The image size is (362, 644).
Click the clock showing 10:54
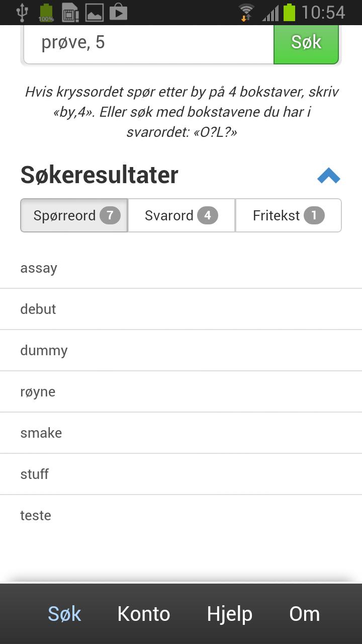324,11
